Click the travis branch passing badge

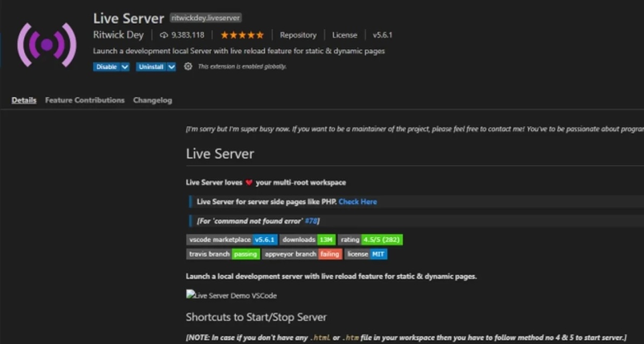tap(223, 254)
